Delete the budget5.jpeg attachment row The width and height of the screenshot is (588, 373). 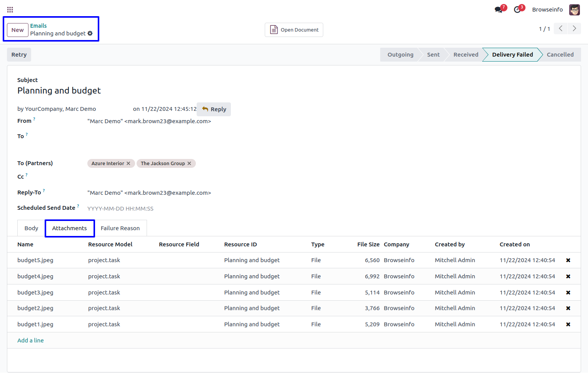(x=568, y=260)
